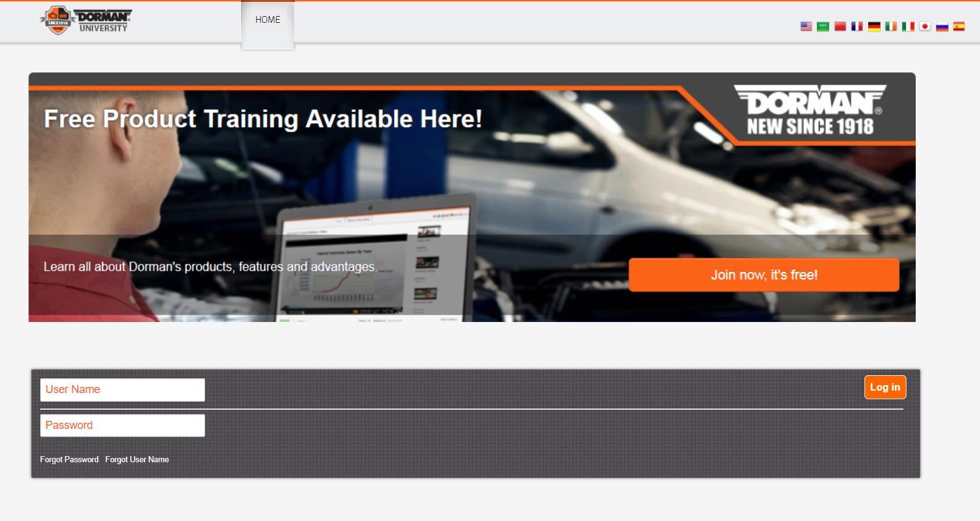This screenshot has height=521, width=980.
Task: Choose the Ireland flag language option
Action: click(x=891, y=27)
